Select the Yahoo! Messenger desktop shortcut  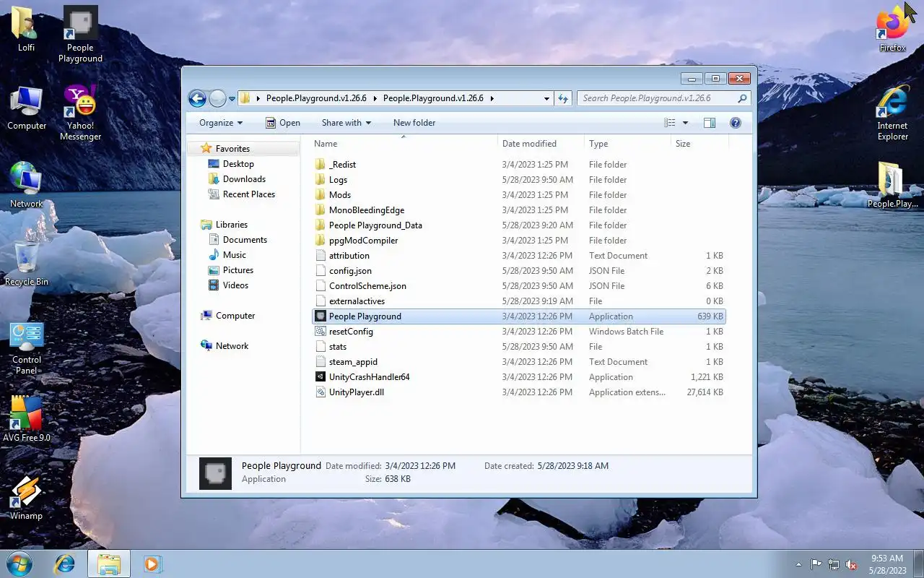click(x=80, y=112)
